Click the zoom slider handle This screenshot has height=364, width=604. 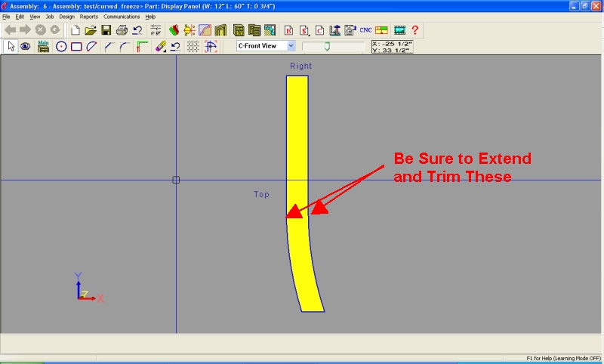coord(326,46)
